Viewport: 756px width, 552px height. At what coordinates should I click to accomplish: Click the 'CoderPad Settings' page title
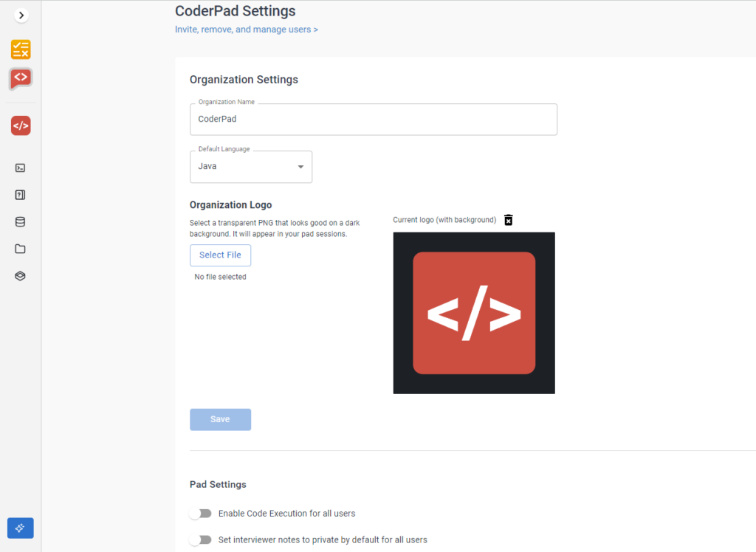pos(236,11)
